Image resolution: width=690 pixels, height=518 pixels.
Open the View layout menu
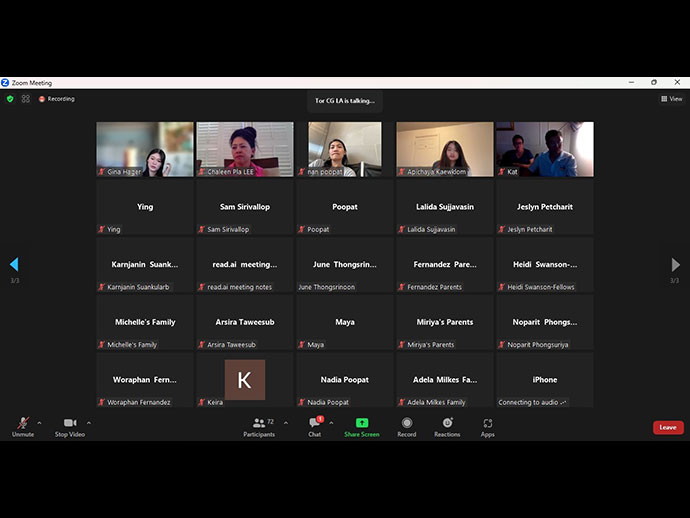tap(671, 99)
